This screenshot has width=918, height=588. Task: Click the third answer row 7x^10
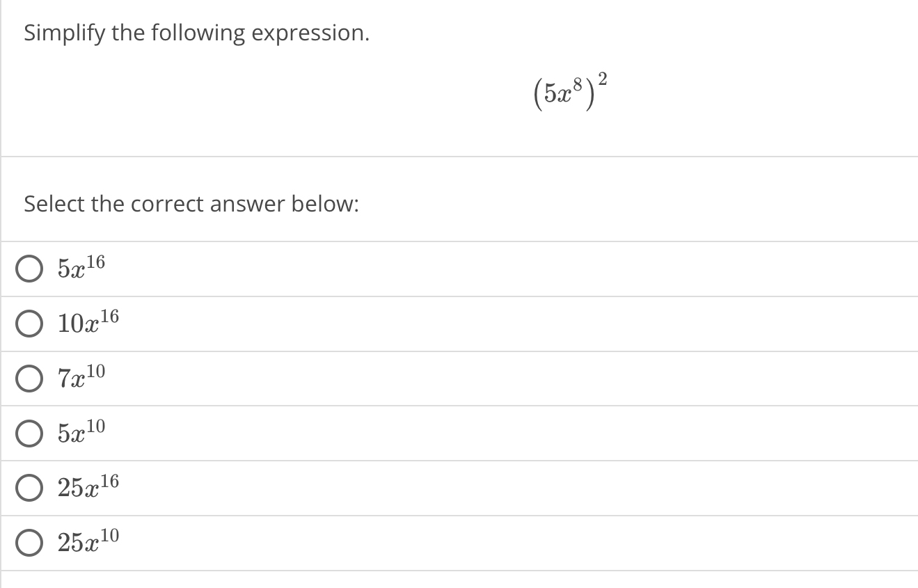click(278, 378)
